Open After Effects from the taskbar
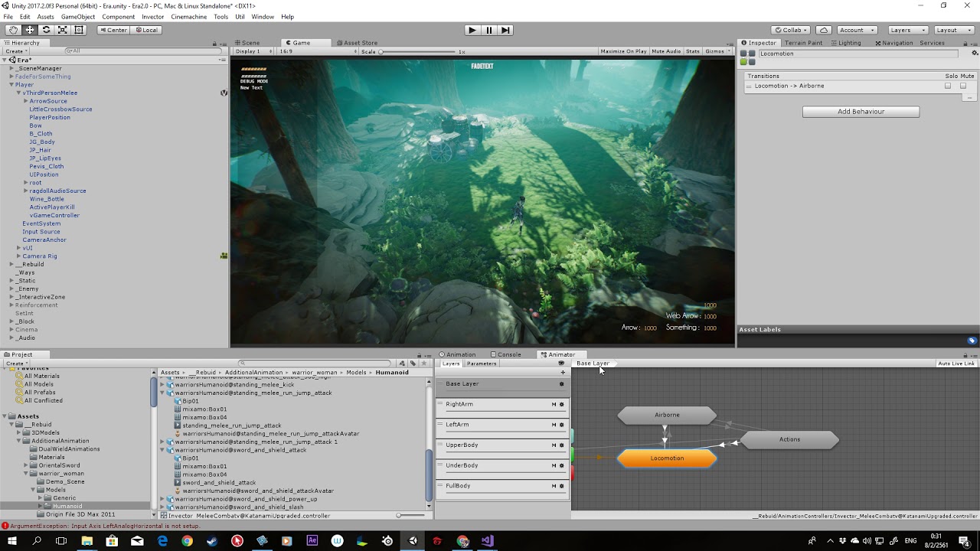The height and width of the screenshot is (551, 980). pos(312,541)
